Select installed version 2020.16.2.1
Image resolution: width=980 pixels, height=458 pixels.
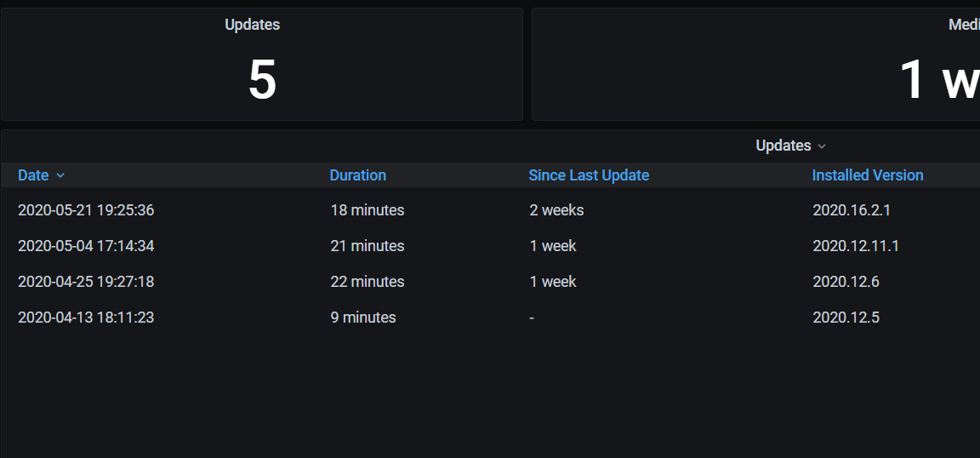pyautogui.click(x=852, y=210)
